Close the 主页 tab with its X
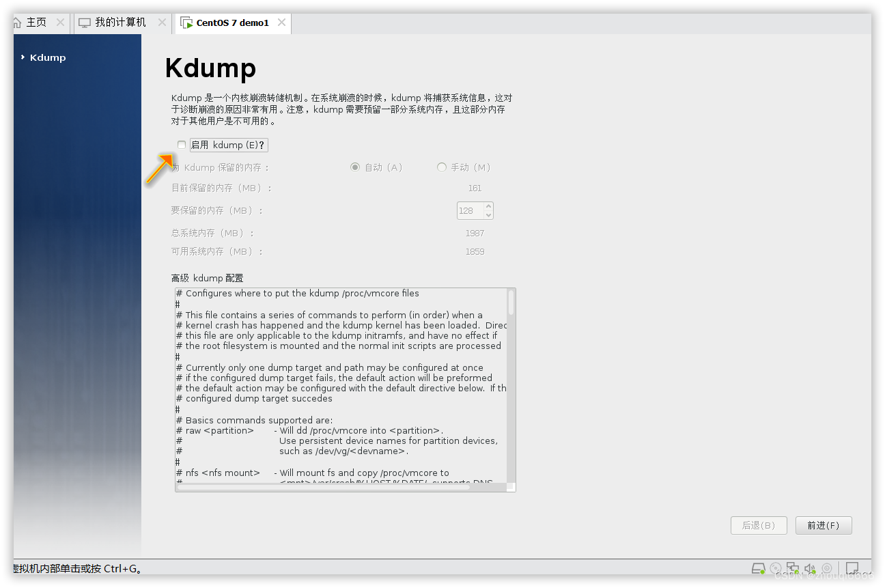Viewport: 885px width, 588px height. (x=60, y=23)
